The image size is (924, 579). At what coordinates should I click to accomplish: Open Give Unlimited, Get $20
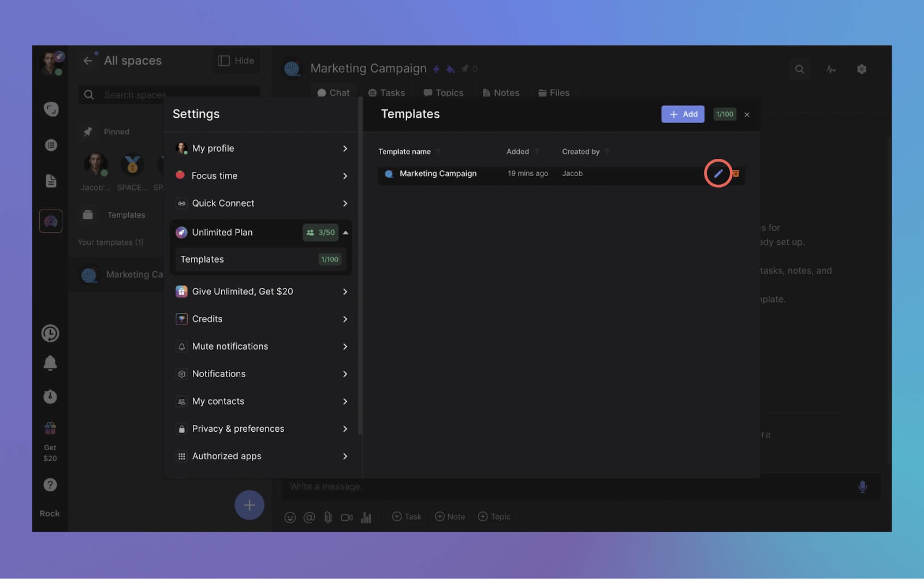point(261,292)
